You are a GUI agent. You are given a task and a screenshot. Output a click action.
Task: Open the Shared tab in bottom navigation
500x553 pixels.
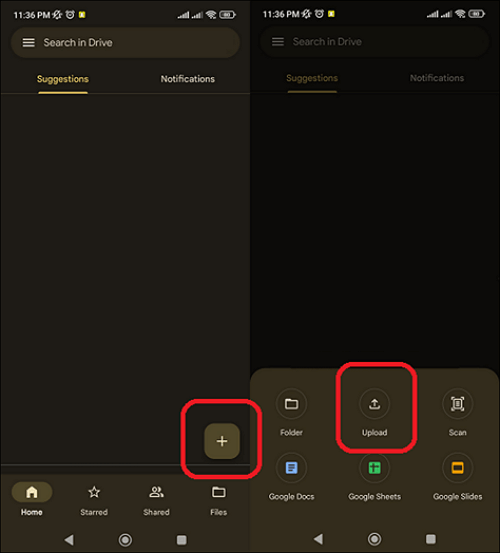(156, 500)
